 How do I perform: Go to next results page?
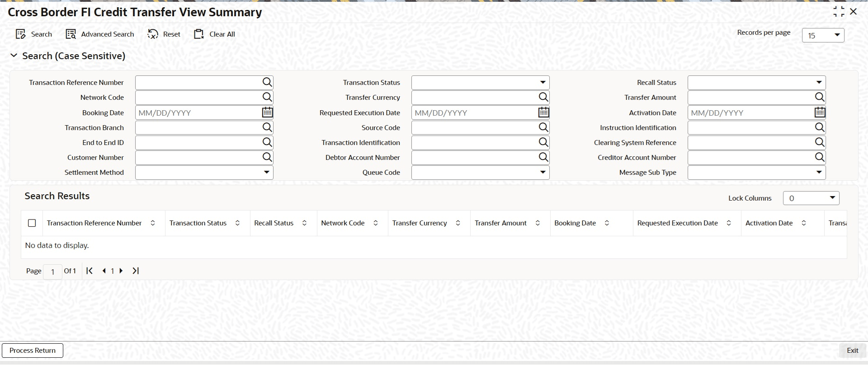click(121, 271)
